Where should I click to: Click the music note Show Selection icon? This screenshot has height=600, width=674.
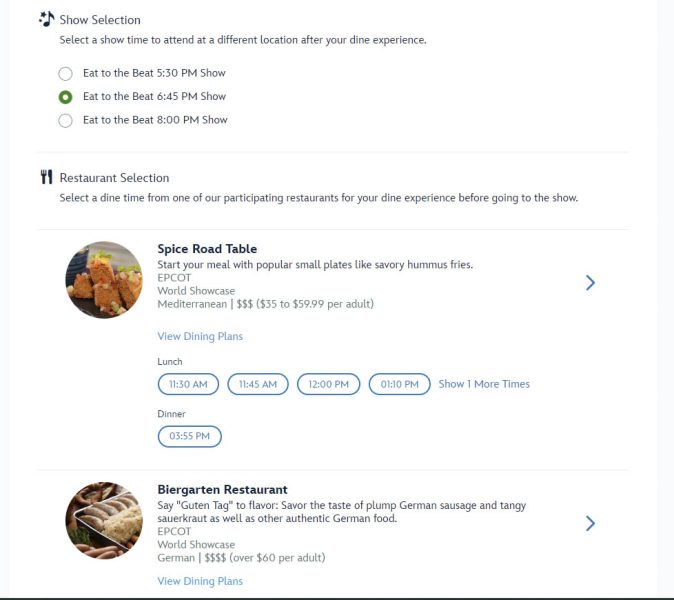pos(46,19)
